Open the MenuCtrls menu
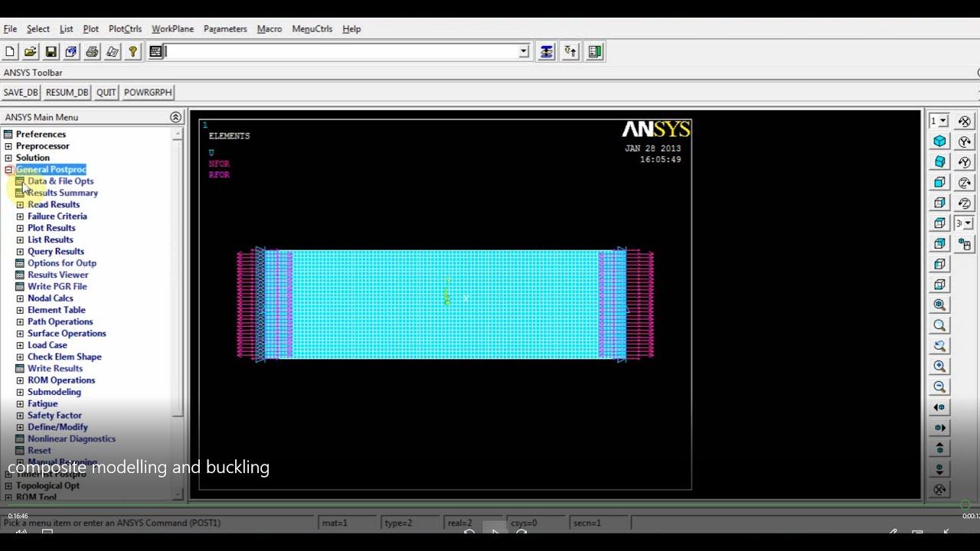The width and height of the screenshot is (980, 551). [312, 29]
